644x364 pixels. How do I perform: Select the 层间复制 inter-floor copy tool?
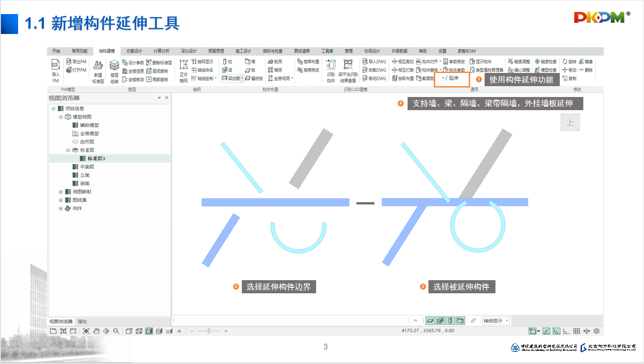157,70
